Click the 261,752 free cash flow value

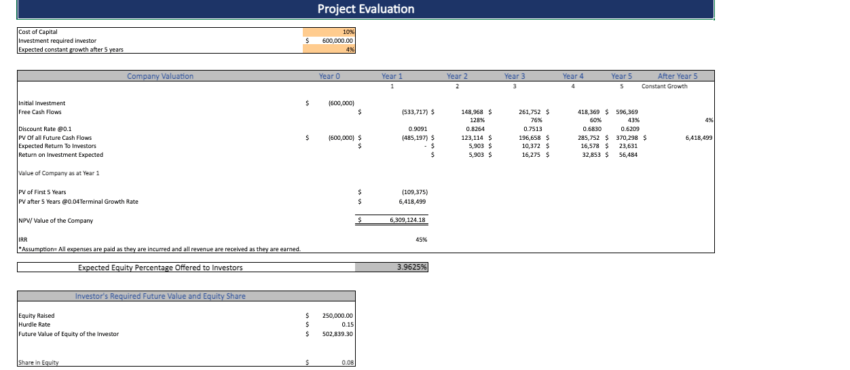pyautogui.click(x=530, y=112)
